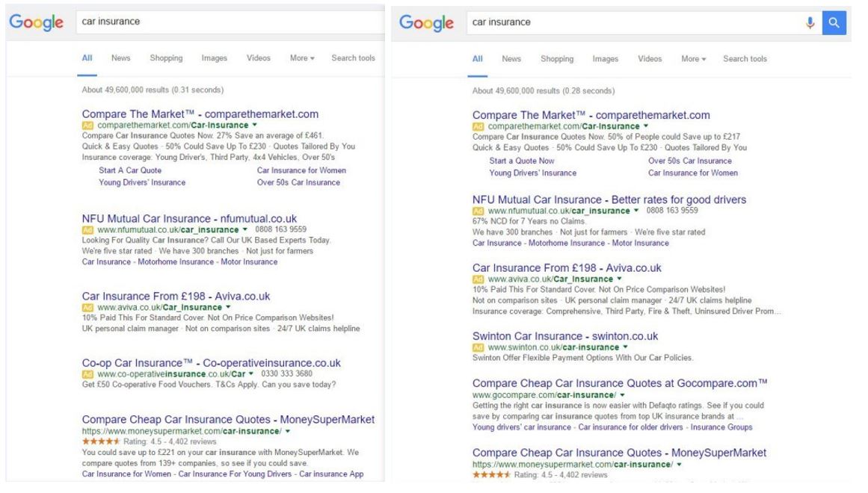The image size is (868, 493).
Task: Click the Ad badge under left Compare The Market
Action: (x=87, y=125)
